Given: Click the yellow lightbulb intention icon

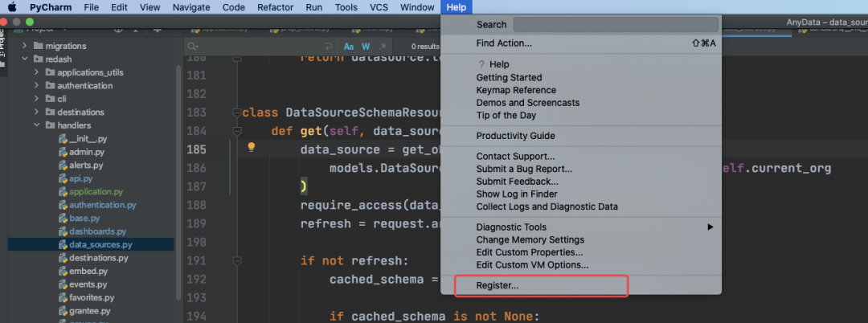Looking at the screenshot, I should tap(252, 147).
